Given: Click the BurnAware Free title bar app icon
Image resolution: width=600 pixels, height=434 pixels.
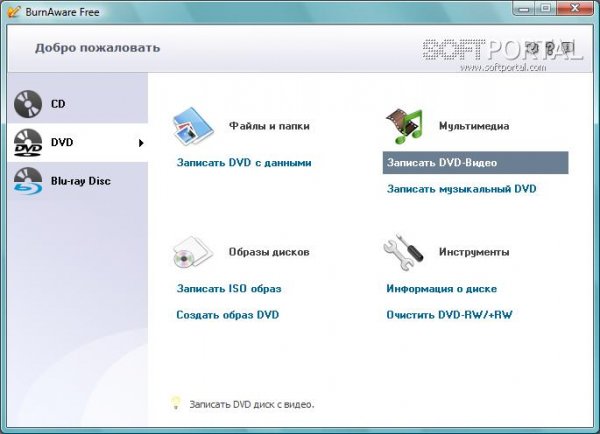Looking at the screenshot, I should pos(14,11).
